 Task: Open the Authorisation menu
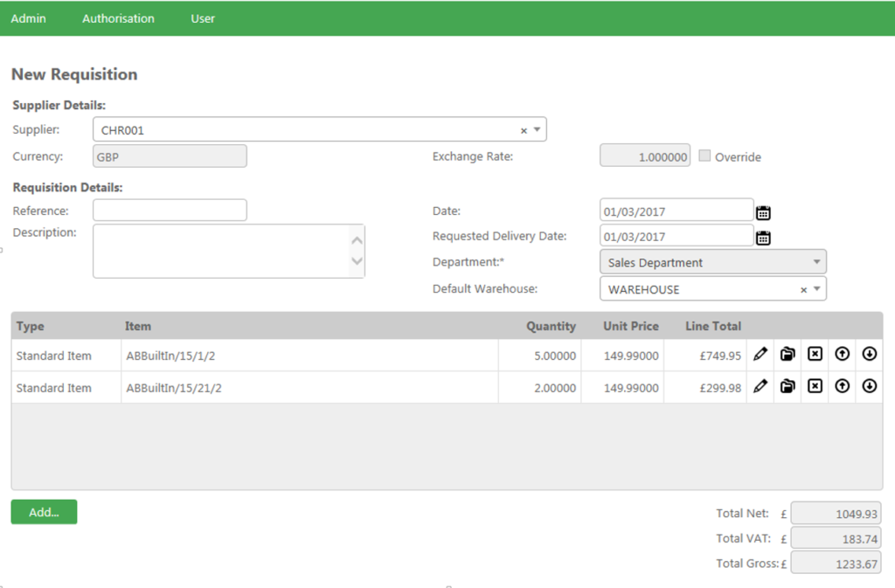point(118,18)
